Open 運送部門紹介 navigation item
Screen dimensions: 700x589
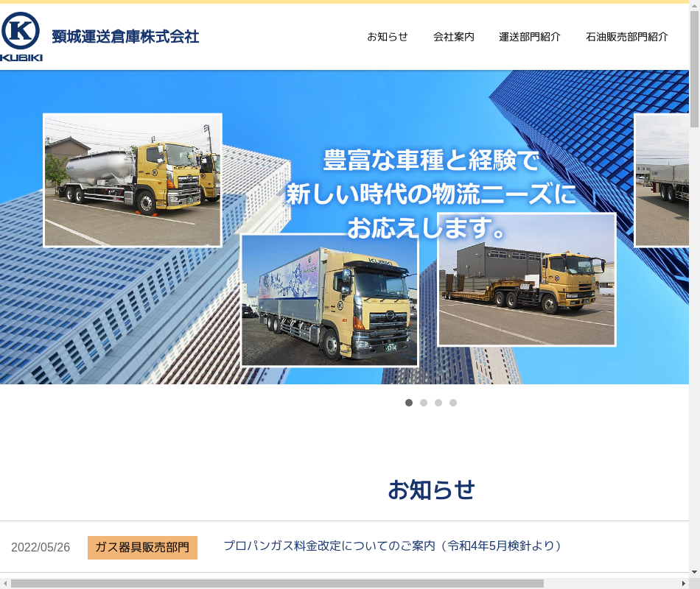(529, 37)
